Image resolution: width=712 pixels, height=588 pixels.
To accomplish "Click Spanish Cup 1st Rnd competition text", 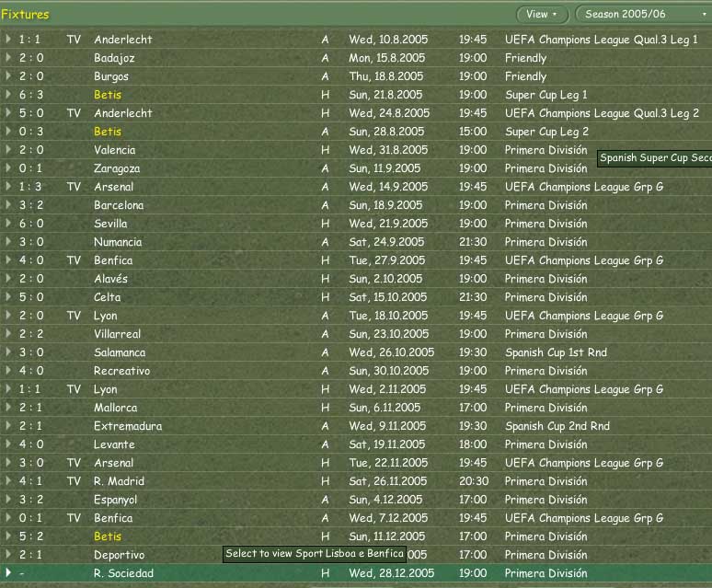I will coord(556,352).
